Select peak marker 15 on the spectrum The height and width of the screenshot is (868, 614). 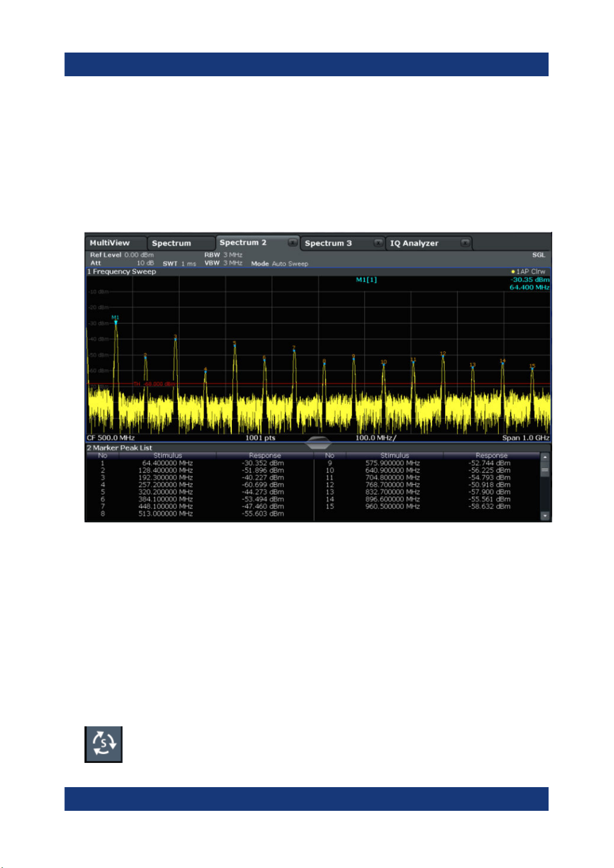(x=532, y=367)
